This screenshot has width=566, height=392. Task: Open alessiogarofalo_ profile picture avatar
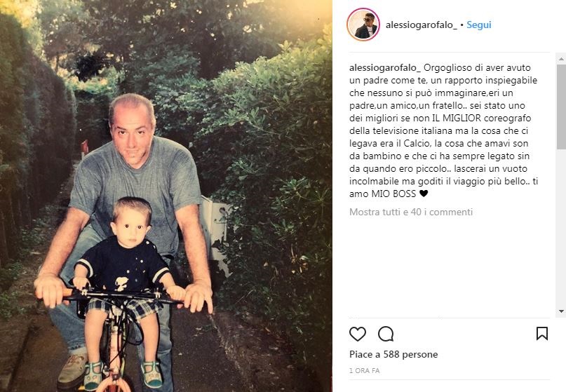tap(363, 25)
